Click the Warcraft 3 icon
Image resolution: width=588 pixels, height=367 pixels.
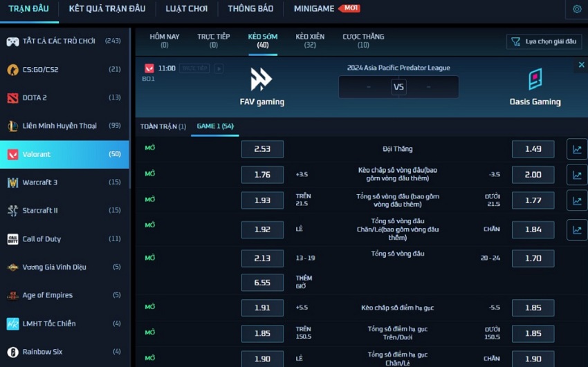tap(12, 182)
